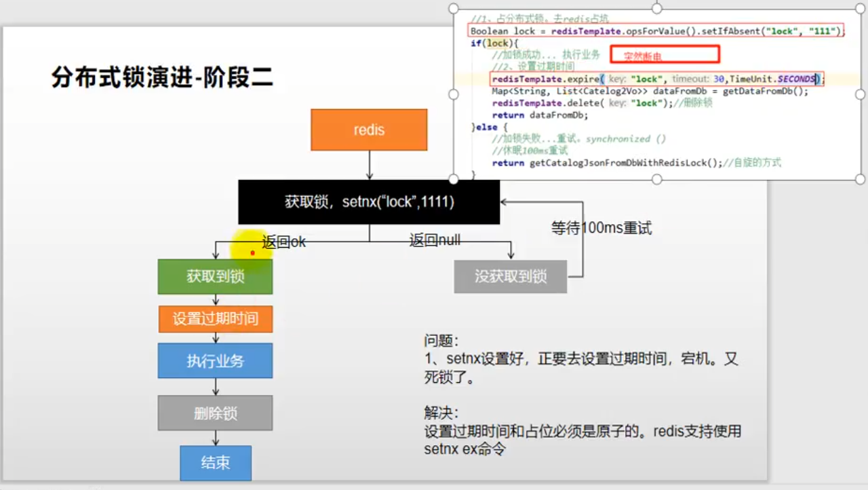Click the black setnx("lock",1111) box

(368, 202)
